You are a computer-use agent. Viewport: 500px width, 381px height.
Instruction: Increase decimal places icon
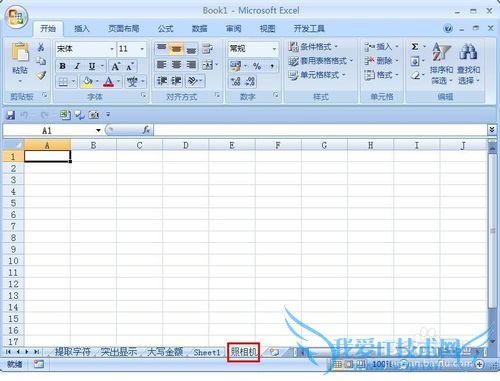(236, 81)
